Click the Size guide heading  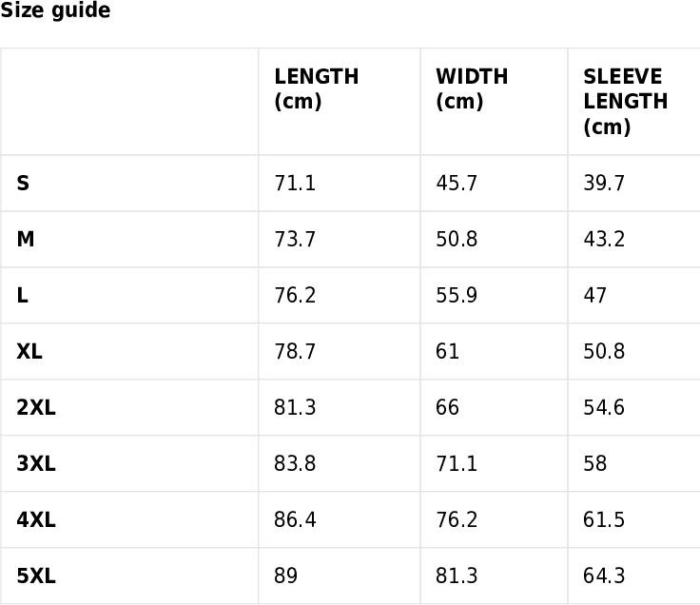[x=55, y=10]
